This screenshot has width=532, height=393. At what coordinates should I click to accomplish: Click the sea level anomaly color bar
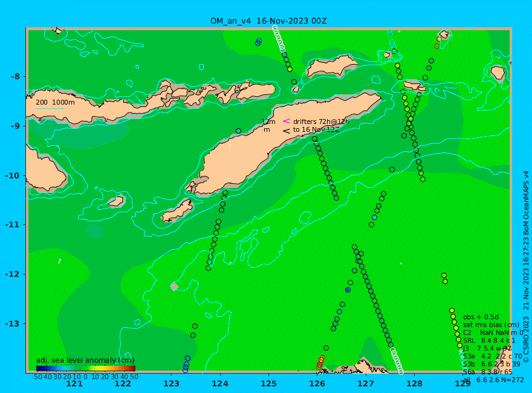pos(85,368)
